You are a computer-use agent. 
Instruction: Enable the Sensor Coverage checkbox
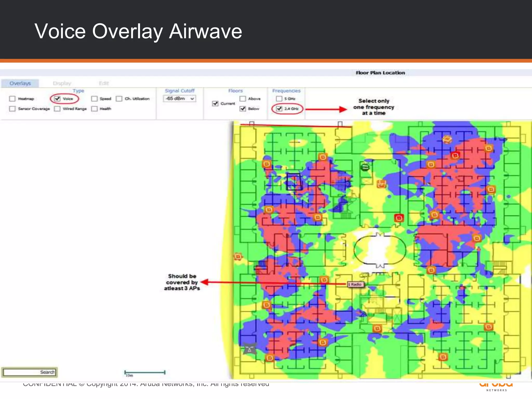click(12, 109)
